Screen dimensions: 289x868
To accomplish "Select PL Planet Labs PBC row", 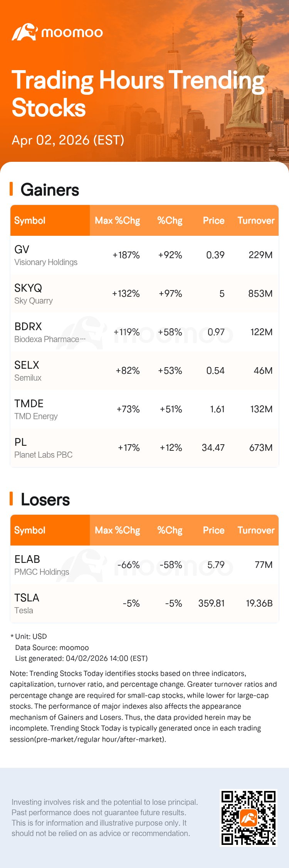I will point(43,448).
